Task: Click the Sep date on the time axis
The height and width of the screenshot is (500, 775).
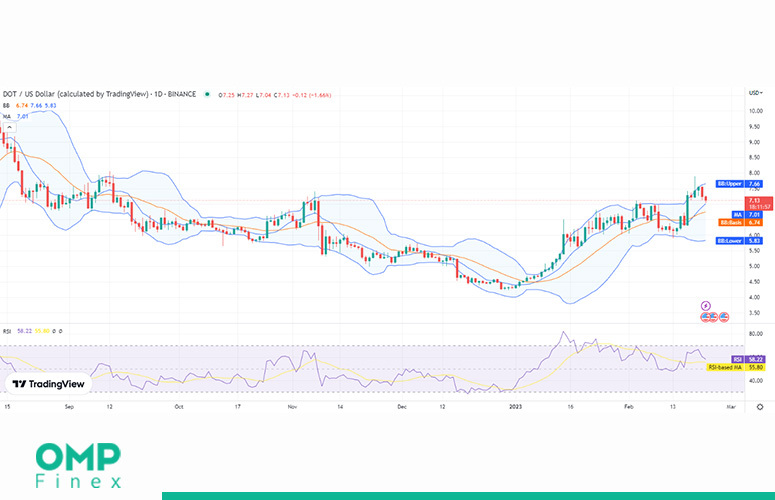Action: (69, 407)
